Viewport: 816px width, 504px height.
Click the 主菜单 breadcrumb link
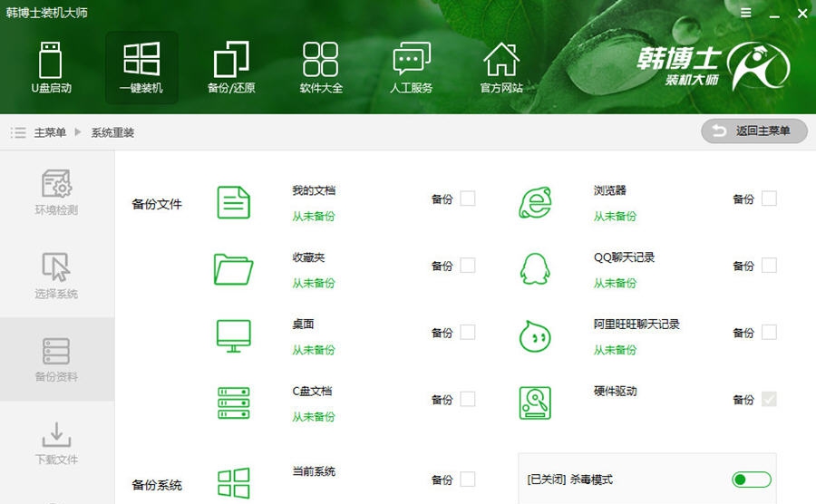pyautogui.click(x=50, y=132)
